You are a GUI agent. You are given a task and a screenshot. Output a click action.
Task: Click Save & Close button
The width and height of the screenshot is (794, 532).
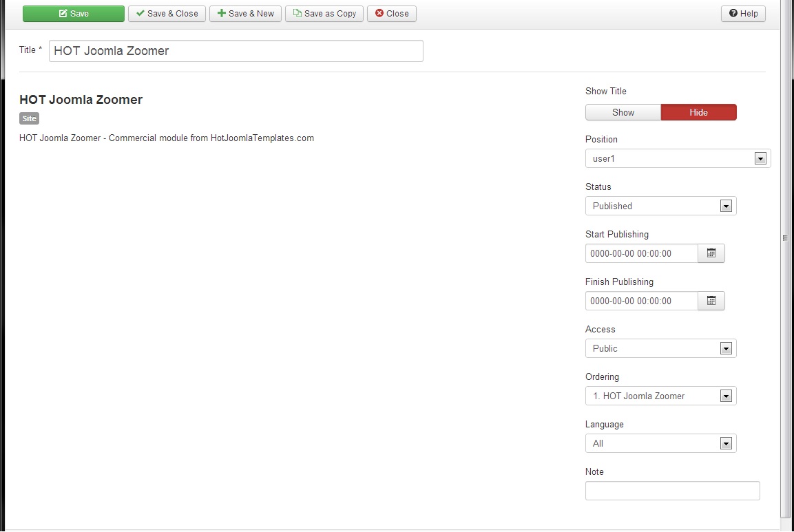pyautogui.click(x=167, y=14)
